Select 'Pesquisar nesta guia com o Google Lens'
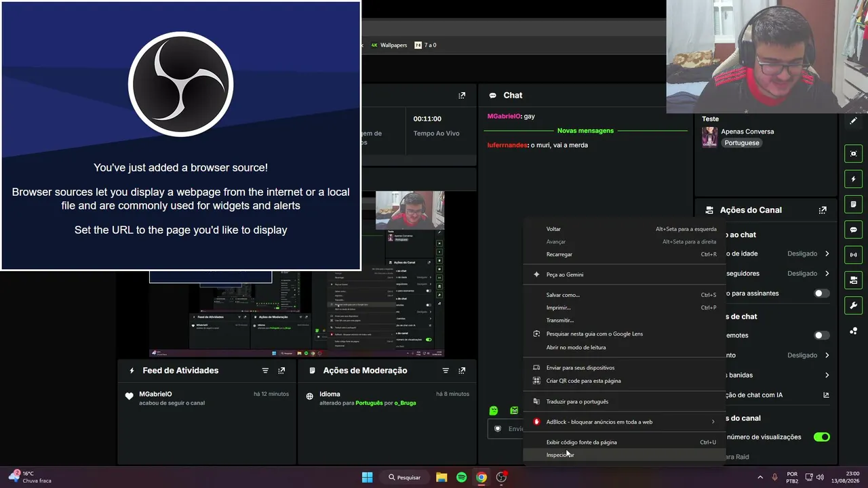This screenshot has height=488, width=868. [x=624, y=333]
